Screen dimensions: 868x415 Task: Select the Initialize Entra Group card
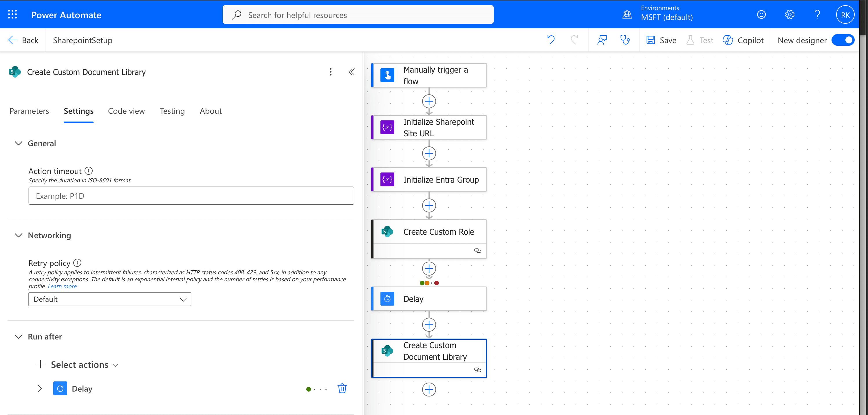(428, 179)
